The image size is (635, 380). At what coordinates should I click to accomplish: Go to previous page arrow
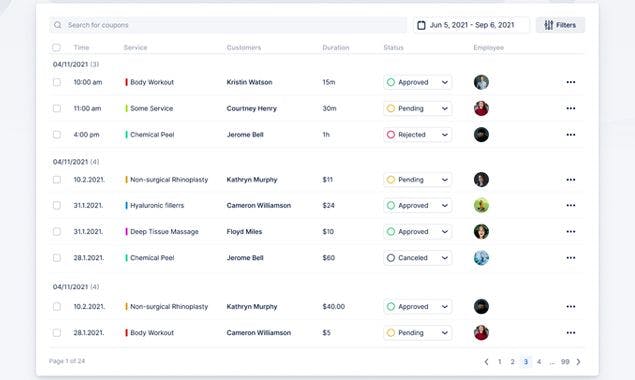[486, 362]
